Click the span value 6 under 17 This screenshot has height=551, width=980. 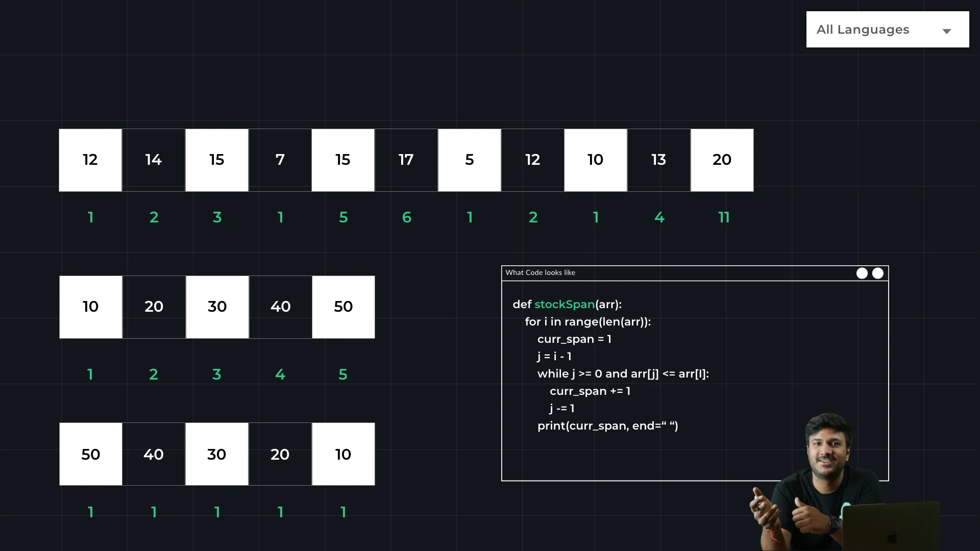(x=406, y=217)
